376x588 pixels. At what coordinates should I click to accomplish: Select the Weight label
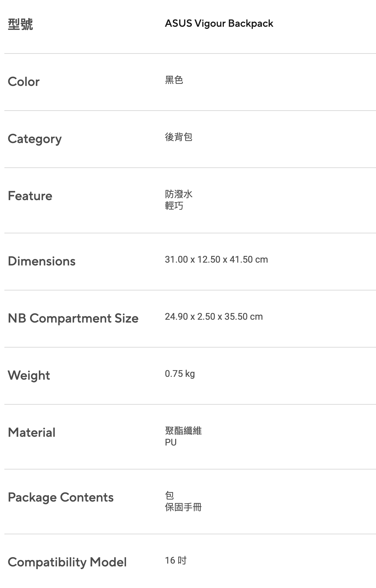29,375
